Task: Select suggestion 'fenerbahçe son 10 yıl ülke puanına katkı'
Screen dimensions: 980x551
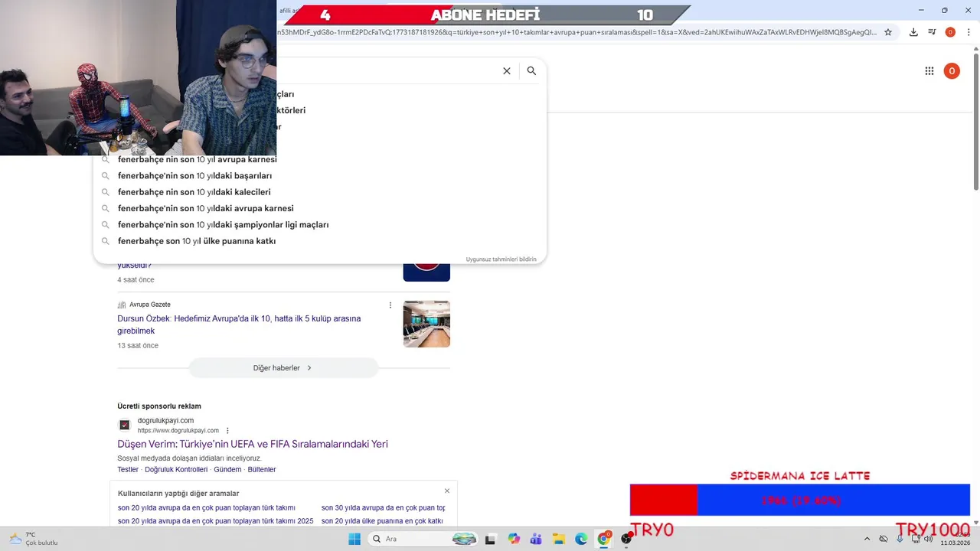Action: pyautogui.click(x=197, y=241)
